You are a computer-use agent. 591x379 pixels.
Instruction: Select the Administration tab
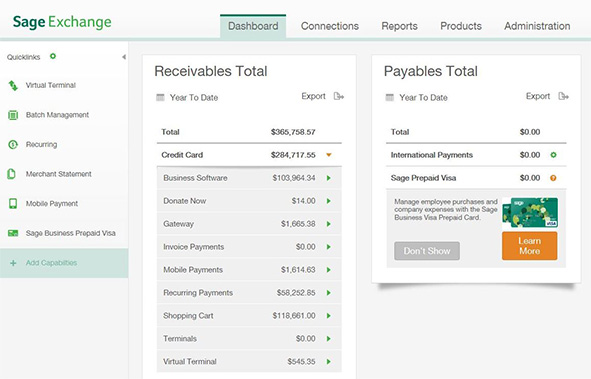pos(537,26)
